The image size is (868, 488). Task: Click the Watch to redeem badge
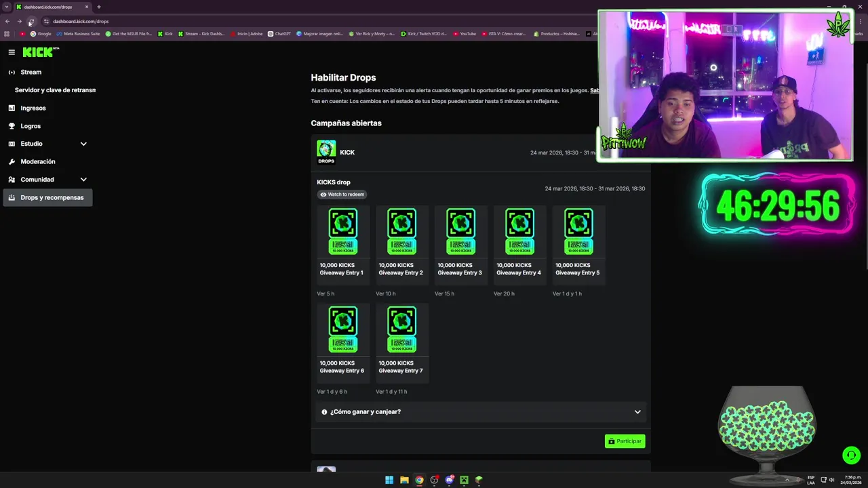[342, 195]
